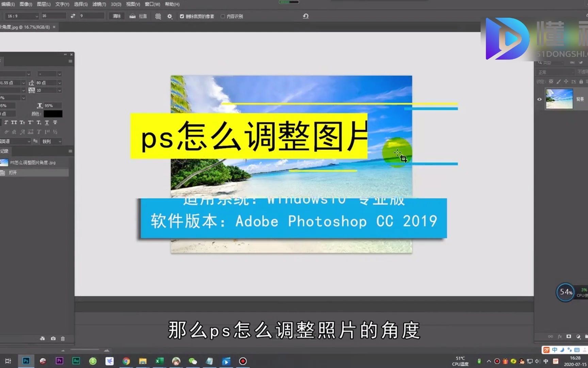
Task: Enable the 内容识别 checkbox
Action: 223,16
